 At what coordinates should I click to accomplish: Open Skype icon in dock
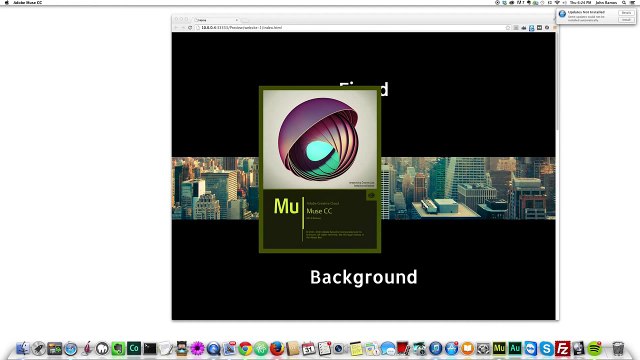[x=547, y=348]
